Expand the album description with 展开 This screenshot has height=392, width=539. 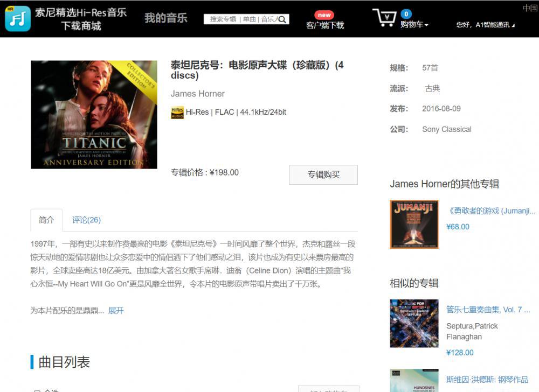(116, 311)
